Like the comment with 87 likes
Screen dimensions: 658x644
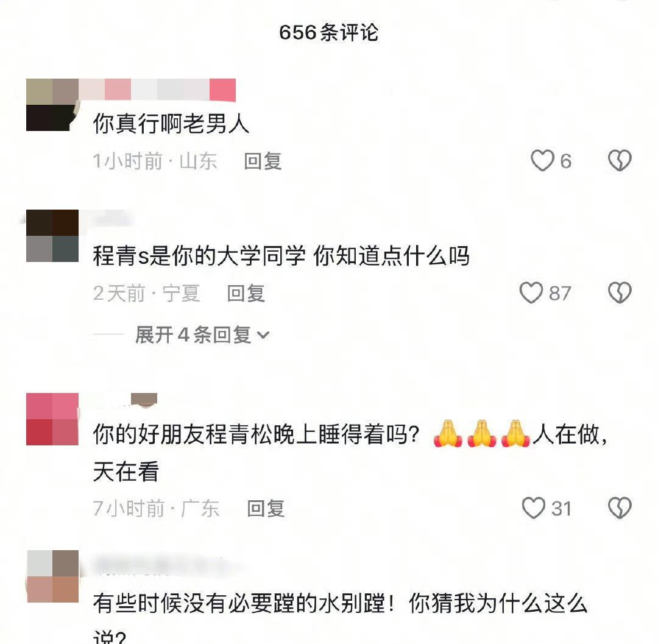(531, 292)
